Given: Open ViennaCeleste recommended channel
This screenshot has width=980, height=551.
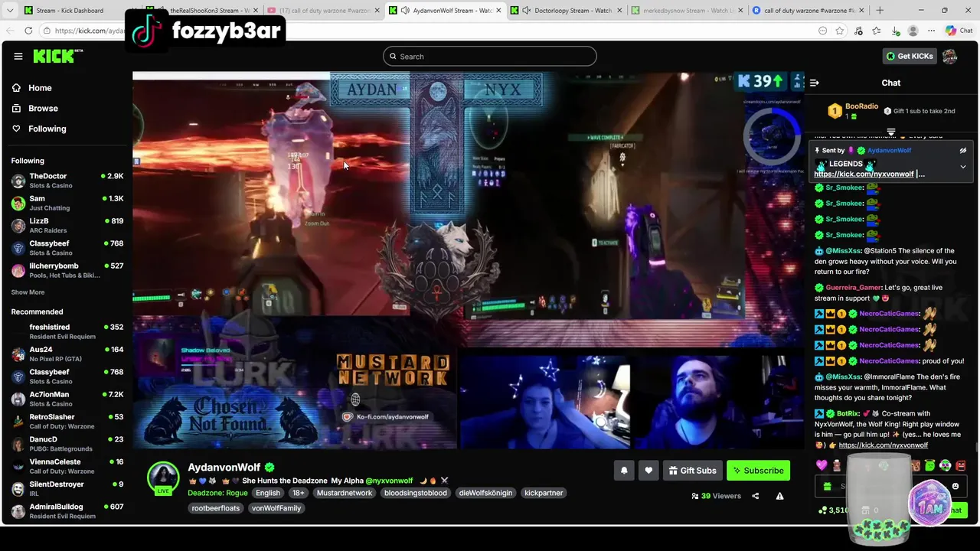Looking at the screenshot, I should (67, 466).
